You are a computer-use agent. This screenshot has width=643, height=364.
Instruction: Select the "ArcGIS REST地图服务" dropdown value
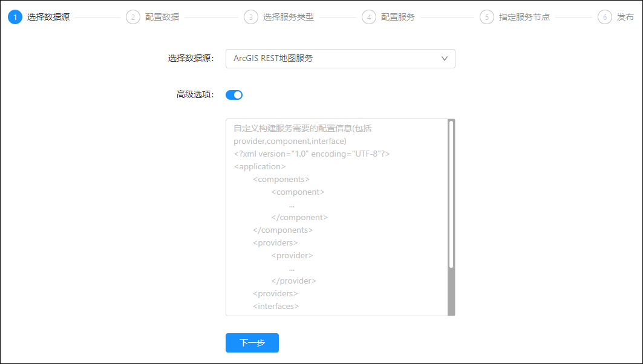point(340,59)
